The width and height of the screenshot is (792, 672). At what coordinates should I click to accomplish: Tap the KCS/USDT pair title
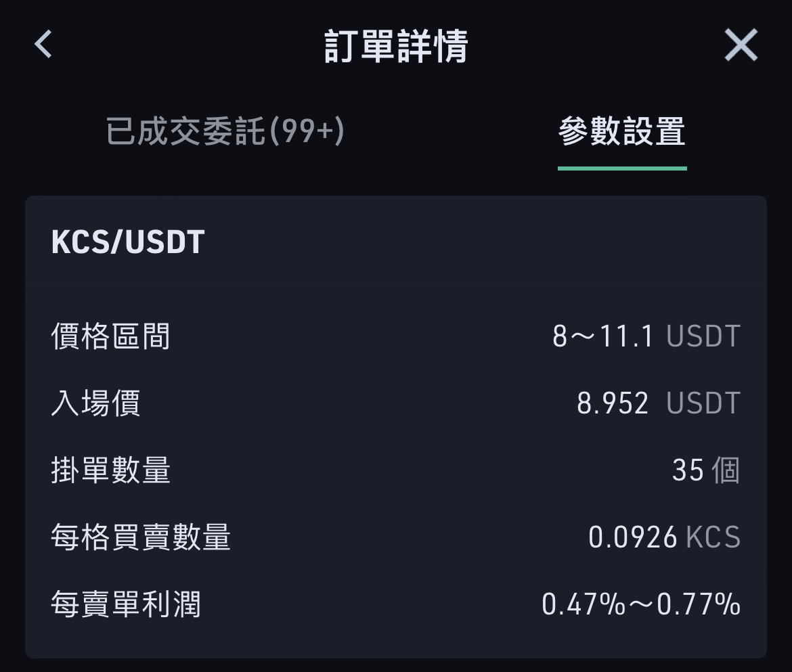click(128, 242)
